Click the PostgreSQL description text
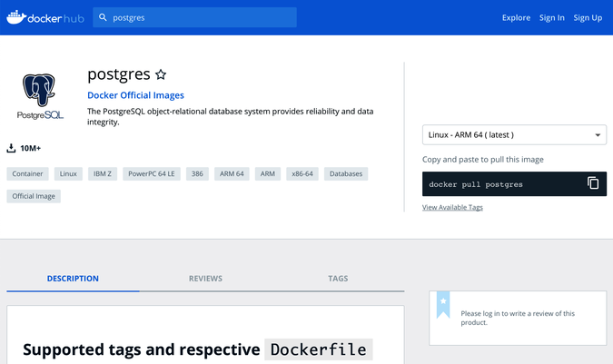Image resolution: width=613 pixels, height=364 pixels. pyautogui.click(x=231, y=116)
